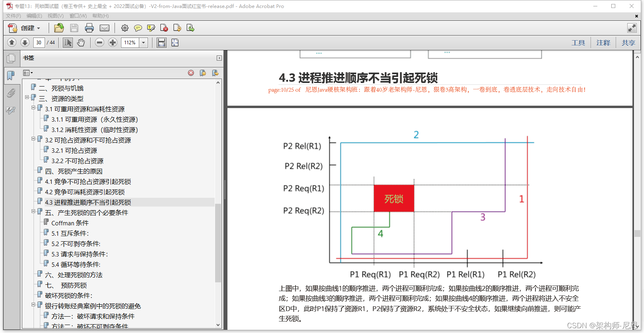This screenshot has height=333, width=644.
Task: Go to previous page with up arrow
Action: tap(12, 42)
